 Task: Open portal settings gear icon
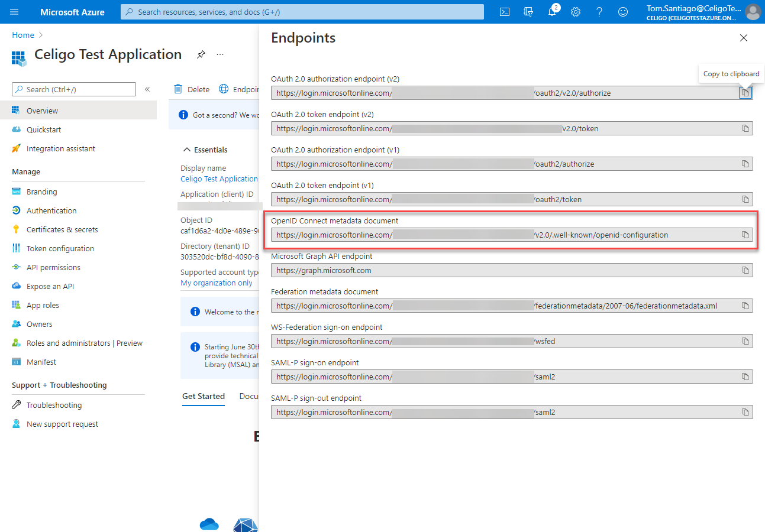tap(575, 12)
